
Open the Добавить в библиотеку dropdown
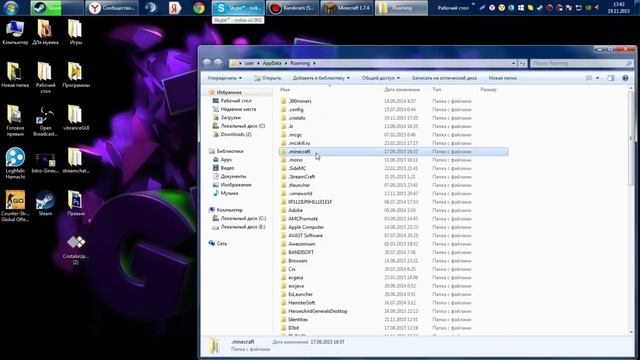click(321, 78)
